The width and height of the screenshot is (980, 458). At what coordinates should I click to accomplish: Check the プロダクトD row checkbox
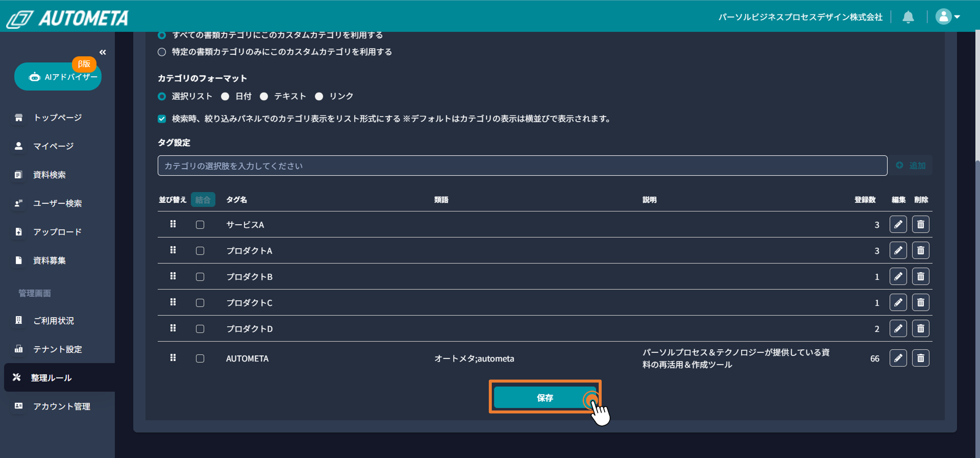200,329
